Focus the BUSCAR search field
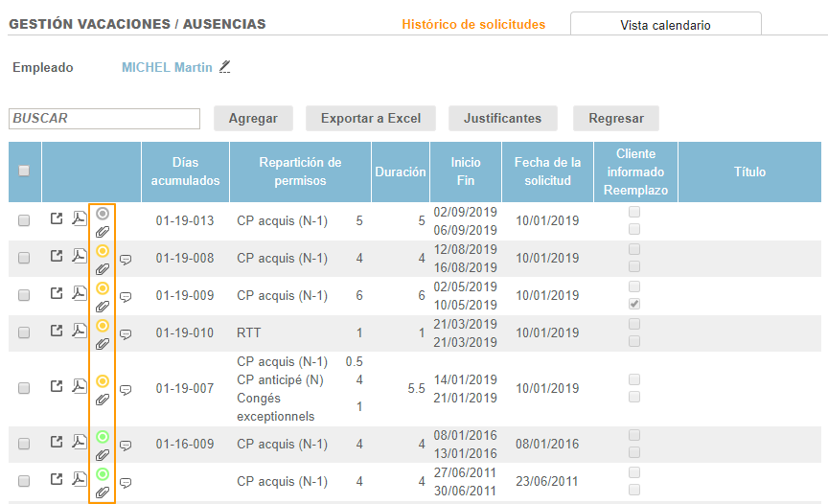The width and height of the screenshot is (828, 504). (x=103, y=119)
